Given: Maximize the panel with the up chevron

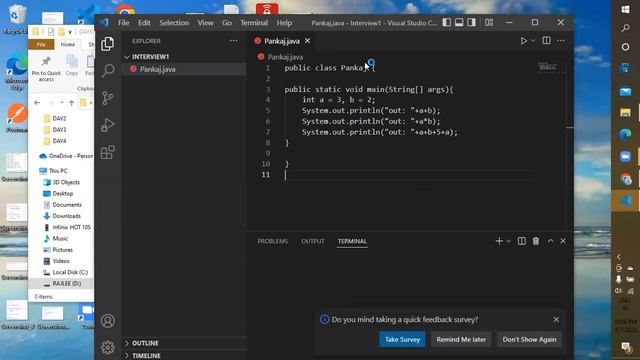Looking at the screenshot, I should tap(550, 241).
